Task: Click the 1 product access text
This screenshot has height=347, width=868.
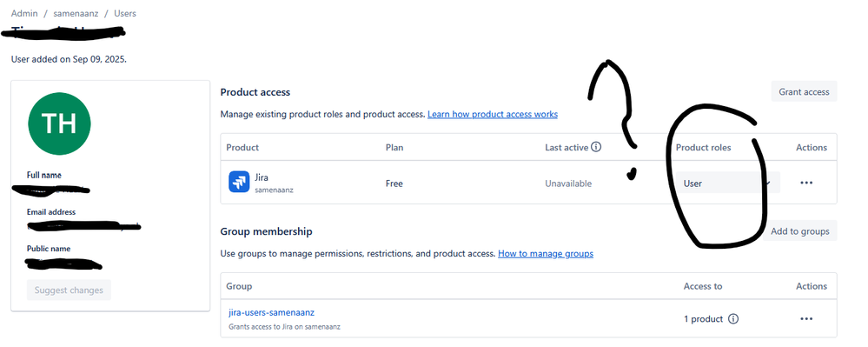Action: tap(703, 318)
